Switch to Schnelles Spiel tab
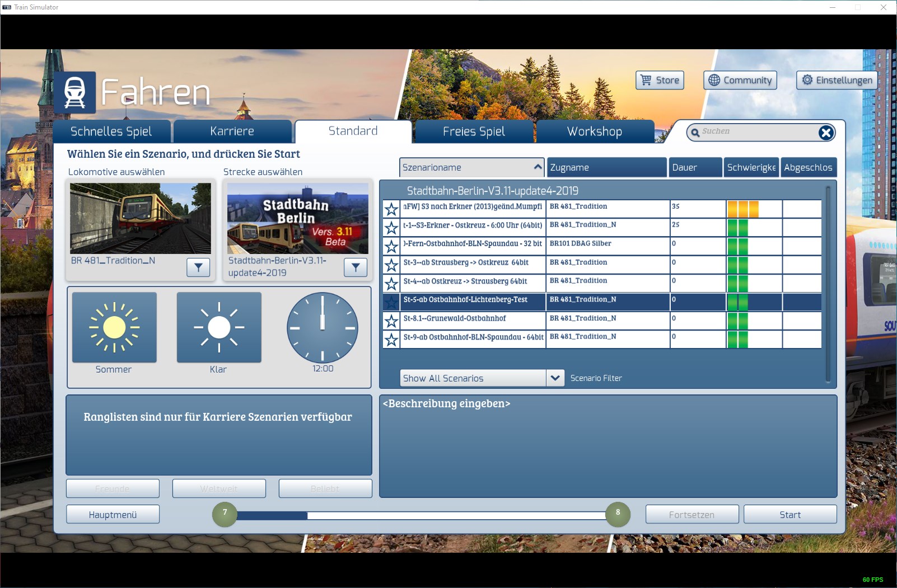Screen dimensions: 897x588 [x=111, y=131]
